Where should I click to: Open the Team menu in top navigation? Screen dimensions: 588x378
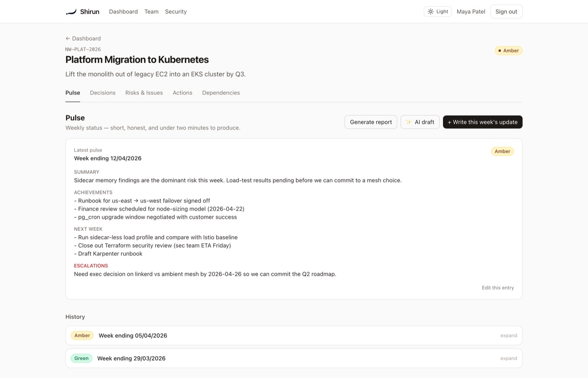151,12
